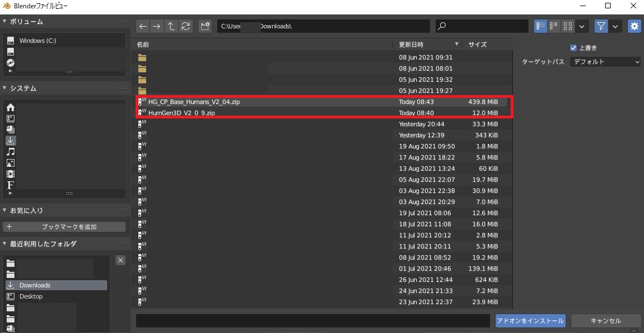The height and width of the screenshot is (333, 644).
Task: Click the directory path field
Action: pyautogui.click(x=323, y=26)
